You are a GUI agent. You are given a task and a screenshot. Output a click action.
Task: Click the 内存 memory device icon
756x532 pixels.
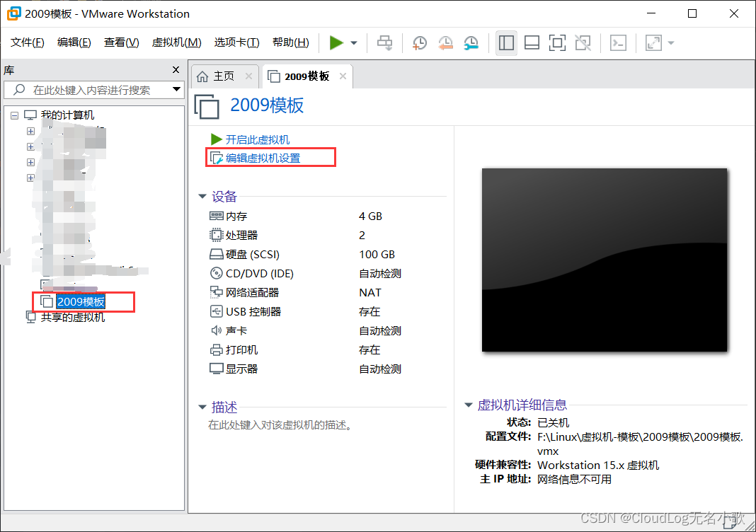[217, 216]
